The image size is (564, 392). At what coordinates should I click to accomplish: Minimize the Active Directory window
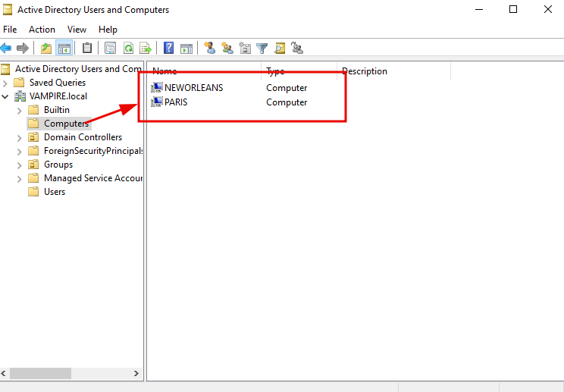[x=479, y=9]
